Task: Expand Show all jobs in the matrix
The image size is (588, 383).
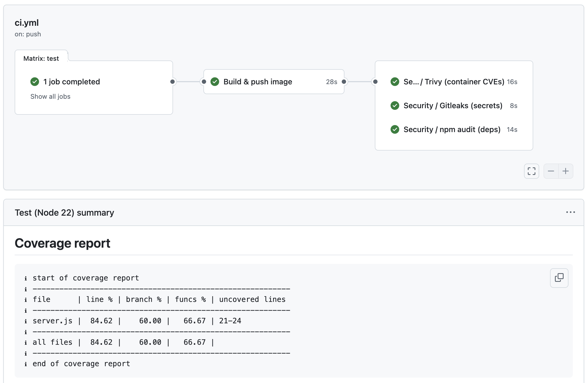Action: 50,97
